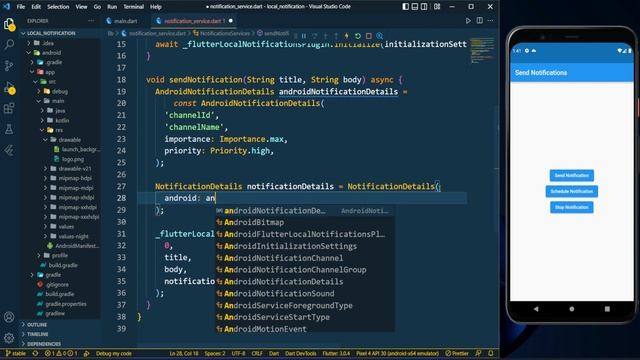Open gradle.properties file
Screen dimensions: 640x360
pos(66,304)
